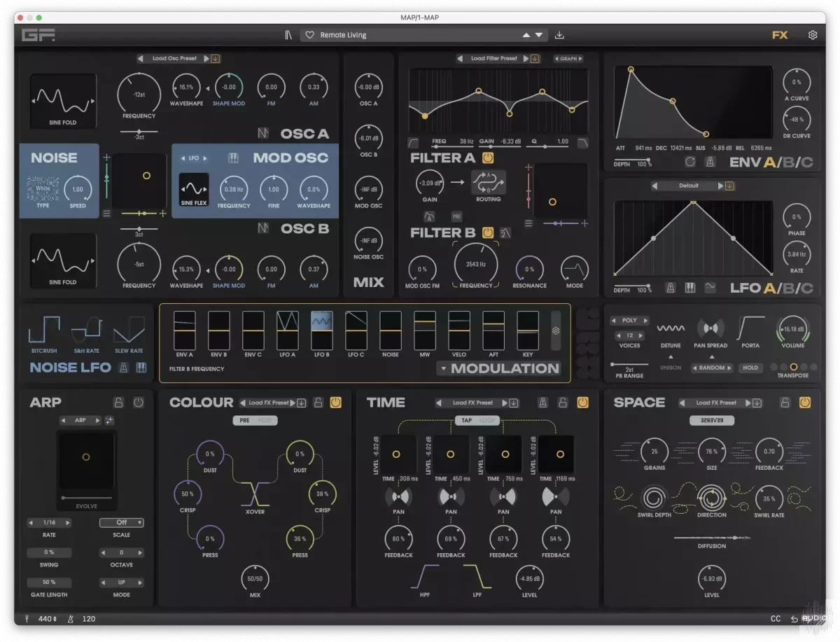Image resolution: width=840 pixels, height=642 pixels.
Task: Open the global settings gear icon
Action: coord(813,35)
